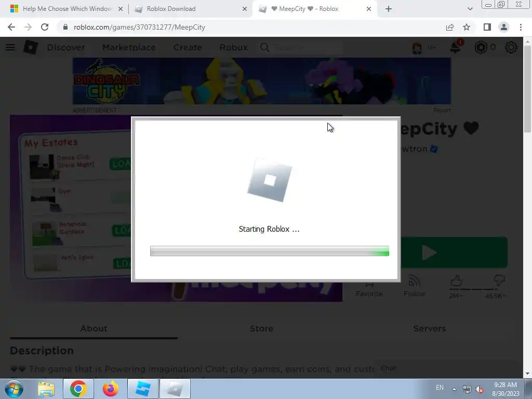
Task: Click the green Play button
Action: point(454,252)
